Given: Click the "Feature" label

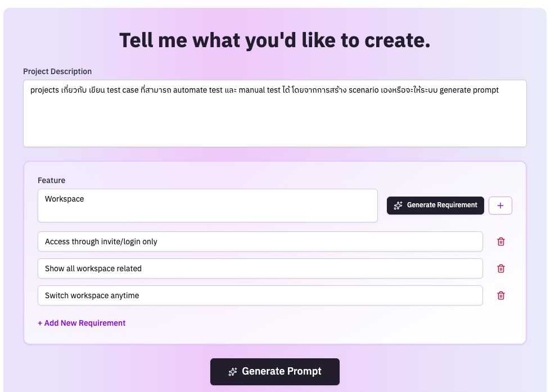Looking at the screenshot, I should click(x=52, y=180).
